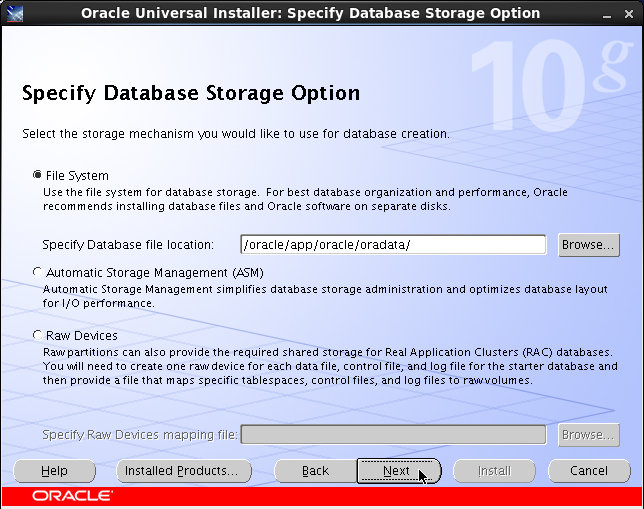
Task: Click the installer window title bar text
Action: click(310, 13)
